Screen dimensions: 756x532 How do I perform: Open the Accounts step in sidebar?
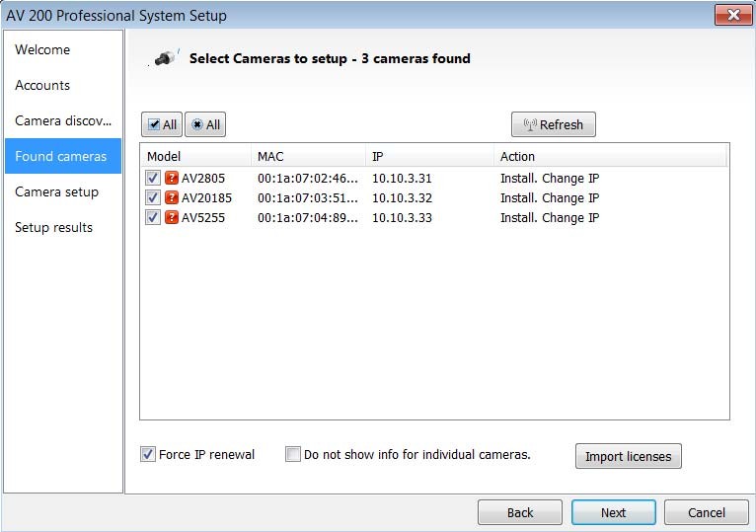[x=42, y=85]
